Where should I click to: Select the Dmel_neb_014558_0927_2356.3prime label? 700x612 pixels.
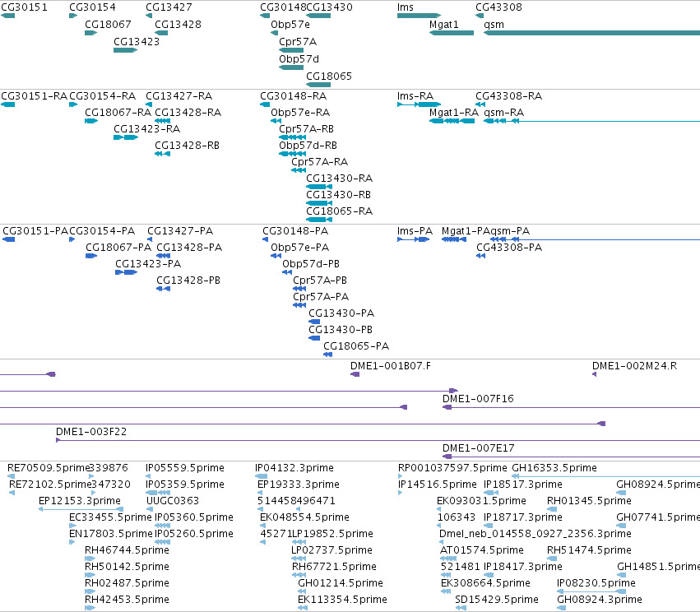point(535,534)
